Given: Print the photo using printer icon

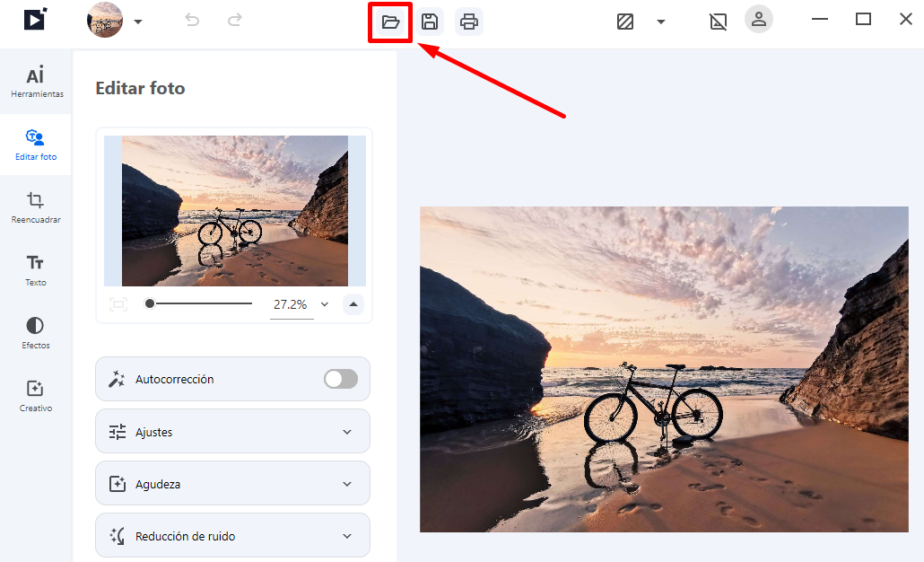Looking at the screenshot, I should [x=469, y=22].
